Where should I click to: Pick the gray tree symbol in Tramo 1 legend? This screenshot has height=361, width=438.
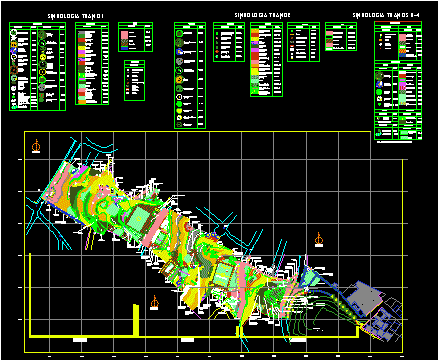(42, 87)
